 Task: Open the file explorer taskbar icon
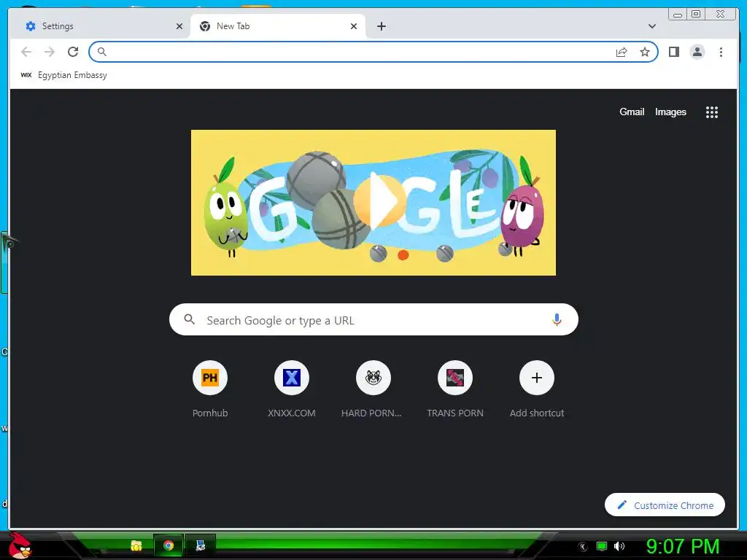coord(136,545)
